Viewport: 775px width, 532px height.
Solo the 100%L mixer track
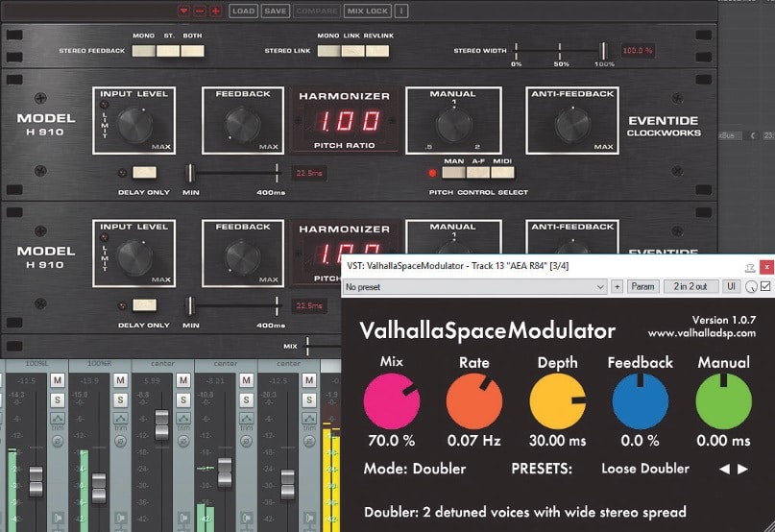pos(58,399)
